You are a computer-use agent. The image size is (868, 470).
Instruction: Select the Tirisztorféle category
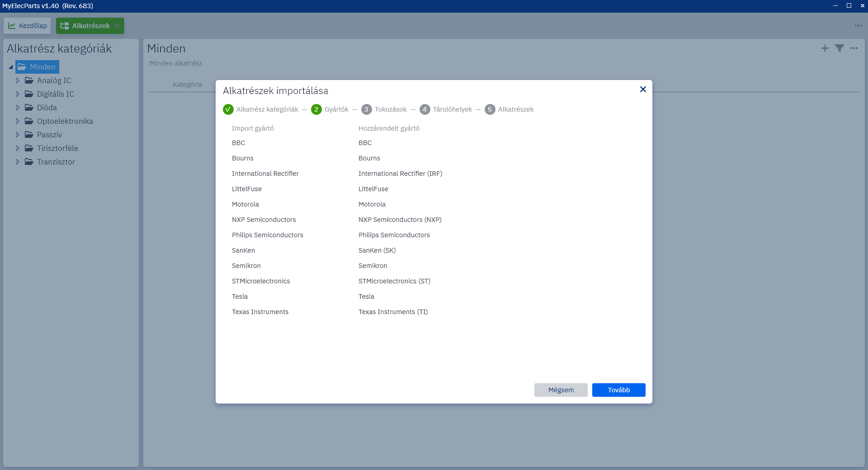[x=52, y=148]
